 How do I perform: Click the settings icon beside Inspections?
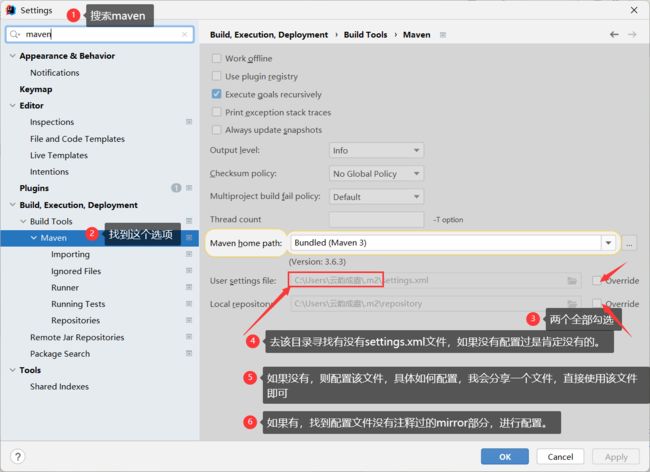click(189, 122)
